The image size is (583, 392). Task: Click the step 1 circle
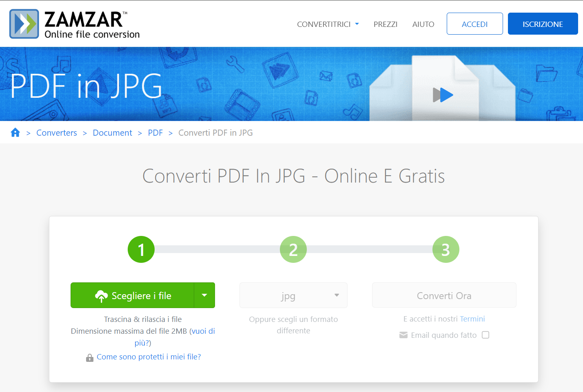[141, 249]
